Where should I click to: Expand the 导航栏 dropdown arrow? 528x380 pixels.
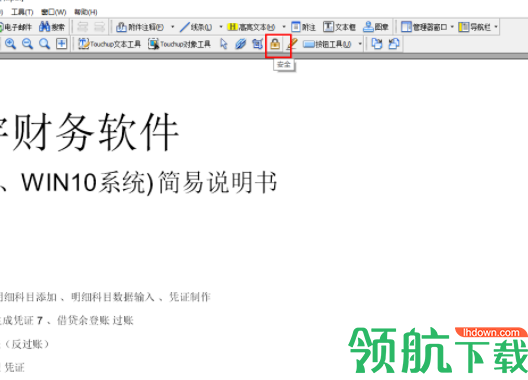click(496, 27)
